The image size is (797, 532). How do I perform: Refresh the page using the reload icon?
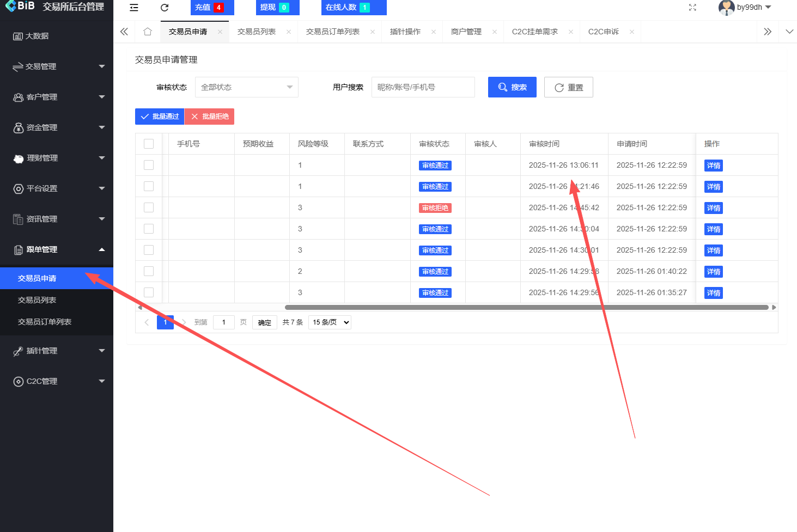pos(163,8)
